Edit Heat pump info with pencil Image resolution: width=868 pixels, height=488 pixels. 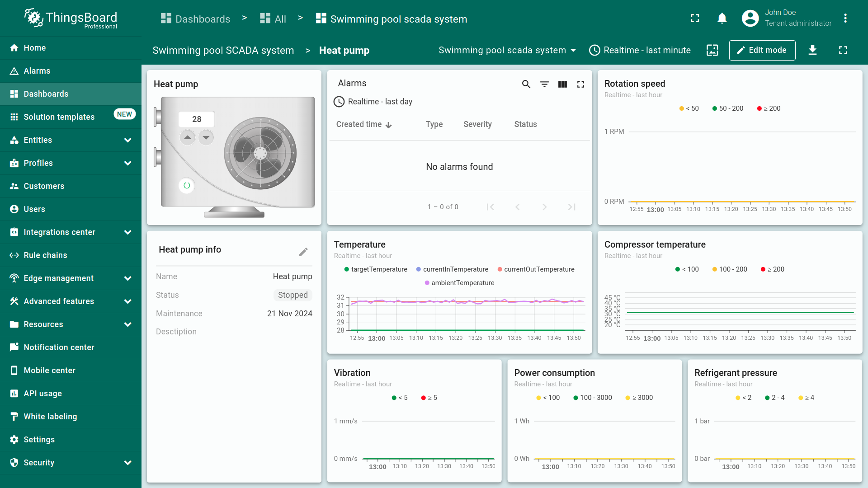tap(303, 252)
